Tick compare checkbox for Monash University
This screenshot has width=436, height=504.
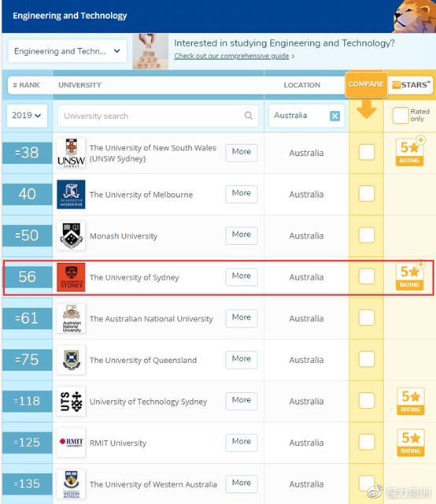[366, 235]
